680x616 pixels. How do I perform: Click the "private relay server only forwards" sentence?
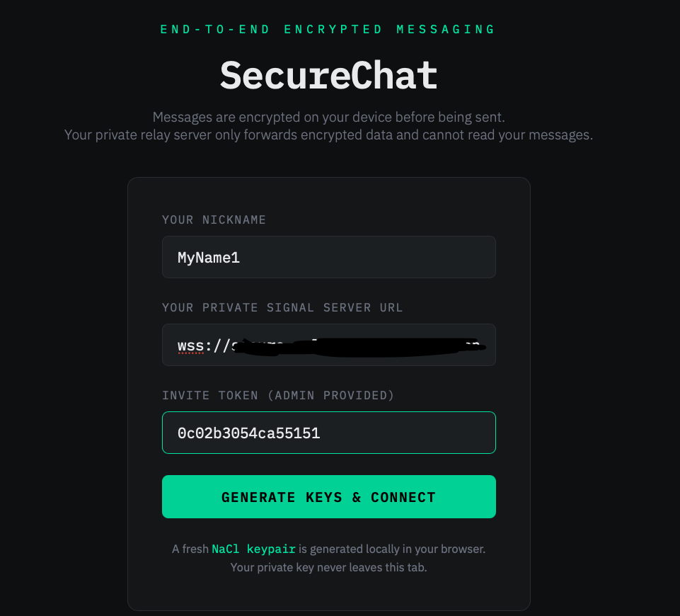(328, 135)
